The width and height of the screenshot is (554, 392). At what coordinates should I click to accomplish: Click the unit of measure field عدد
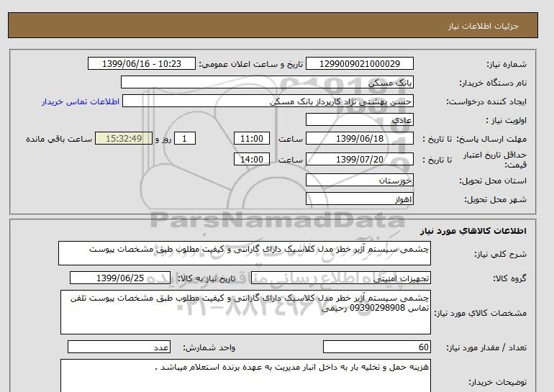pyautogui.click(x=119, y=347)
